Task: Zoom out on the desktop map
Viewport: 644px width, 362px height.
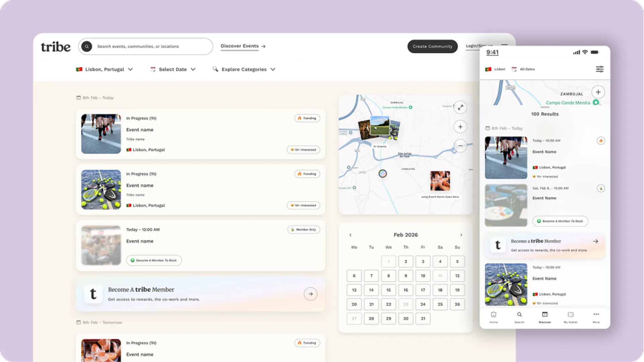Action: [x=461, y=146]
